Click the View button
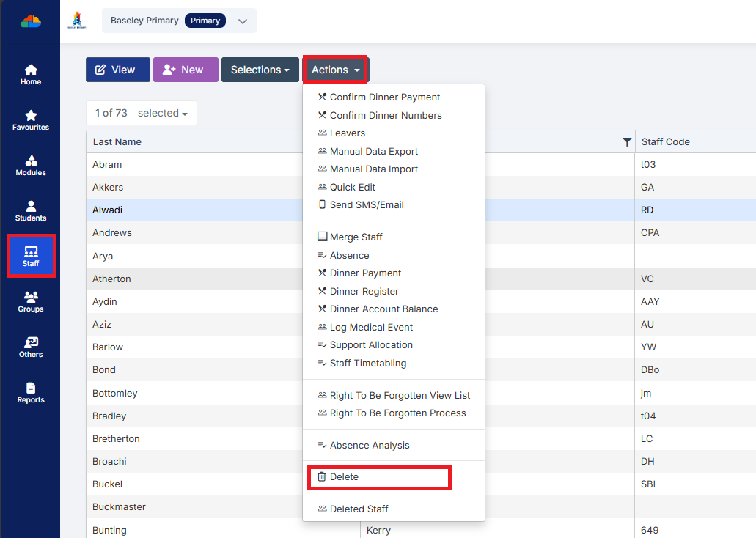 pyautogui.click(x=117, y=69)
